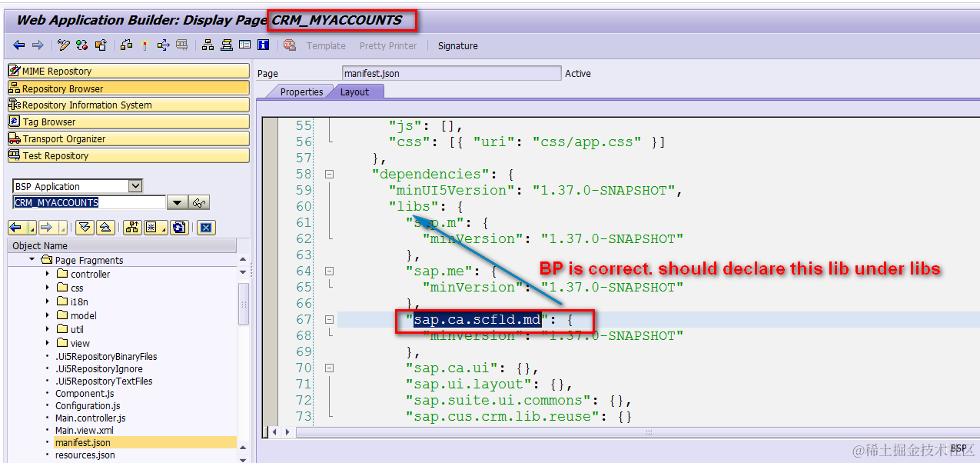Image resolution: width=980 pixels, height=463 pixels.
Task: Collapse the "dependencies" code block at line 58
Action: click(x=329, y=174)
